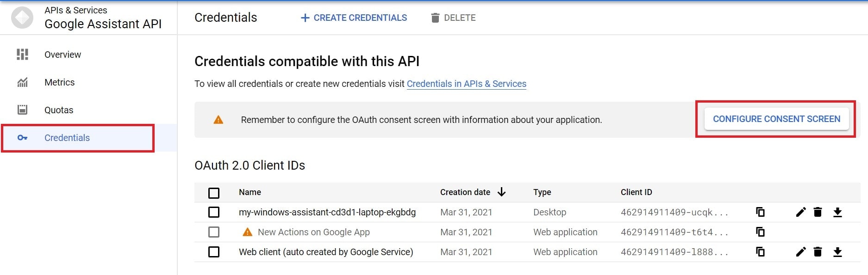The image size is (868, 275).
Task: Click client ID 462914911409-ucqk...
Action: 674,212
